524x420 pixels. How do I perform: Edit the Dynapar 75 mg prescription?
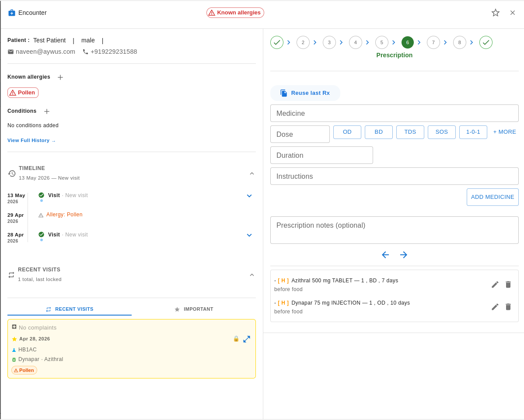tap(495, 307)
